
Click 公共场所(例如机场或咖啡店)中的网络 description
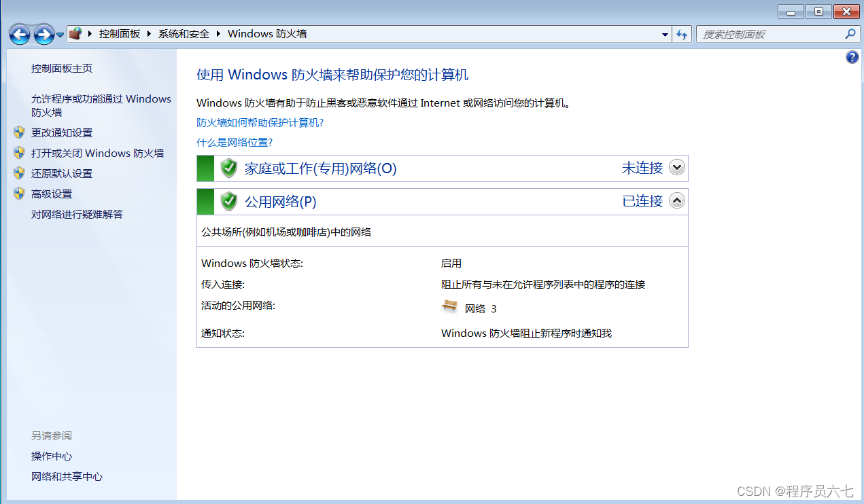coord(286,232)
